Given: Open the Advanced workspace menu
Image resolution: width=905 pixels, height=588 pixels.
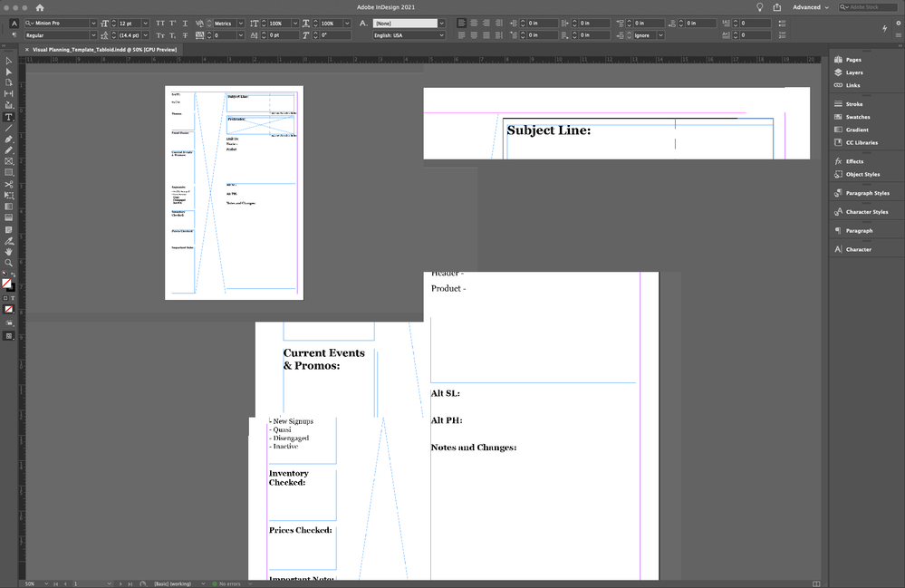Looking at the screenshot, I should click(x=805, y=6).
